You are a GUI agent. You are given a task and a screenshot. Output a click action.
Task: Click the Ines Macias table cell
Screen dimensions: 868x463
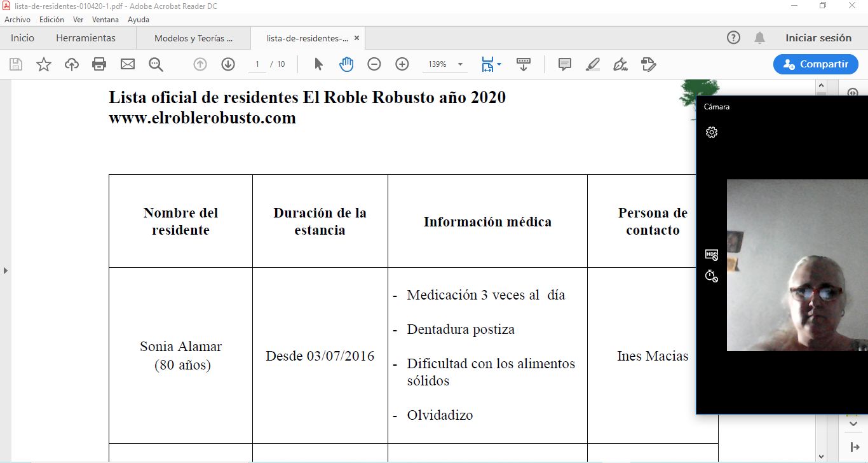tap(653, 356)
